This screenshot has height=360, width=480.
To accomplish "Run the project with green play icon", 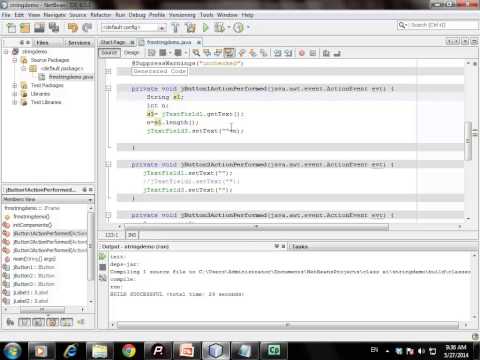I will point(206,28).
